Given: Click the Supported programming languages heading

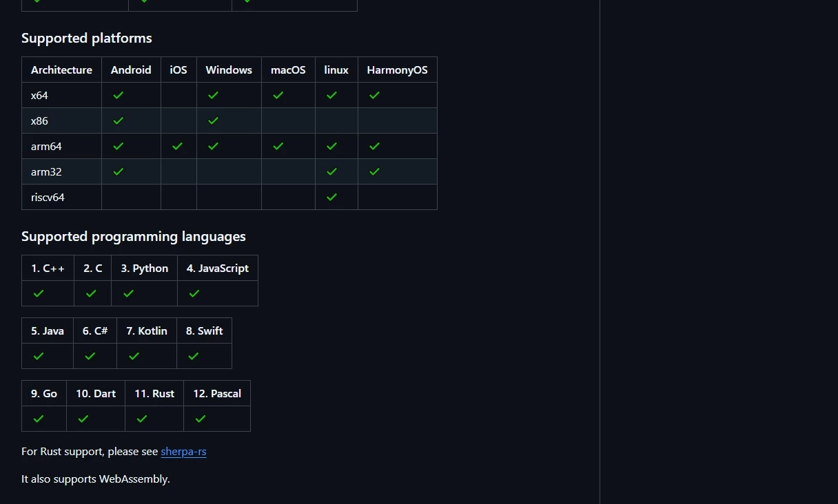Looking at the screenshot, I should (134, 237).
